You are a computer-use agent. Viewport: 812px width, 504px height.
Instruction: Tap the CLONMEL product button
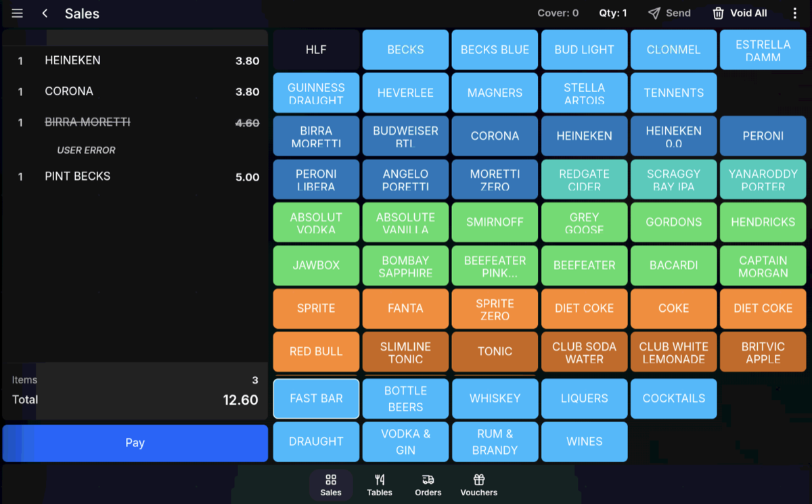click(x=673, y=49)
